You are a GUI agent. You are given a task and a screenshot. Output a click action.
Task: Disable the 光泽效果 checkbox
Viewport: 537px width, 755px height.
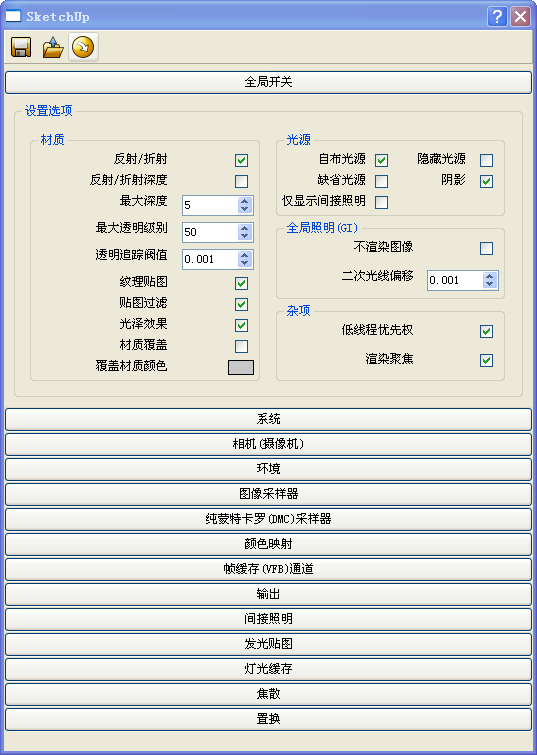point(241,325)
